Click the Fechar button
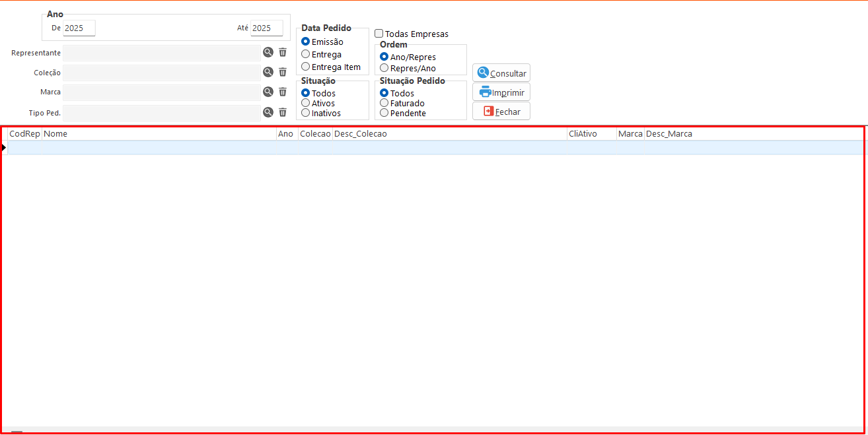Viewport: 868px width, 435px height. [501, 112]
